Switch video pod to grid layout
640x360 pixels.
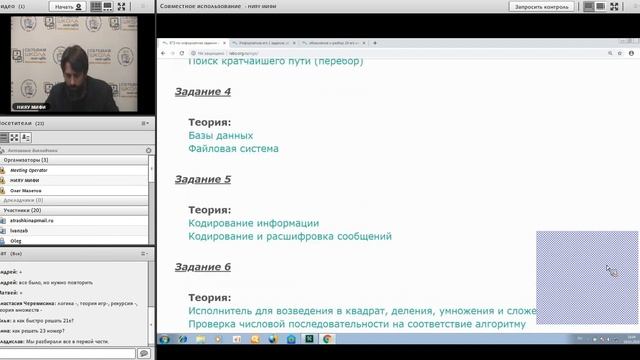pyautogui.click(x=96, y=7)
